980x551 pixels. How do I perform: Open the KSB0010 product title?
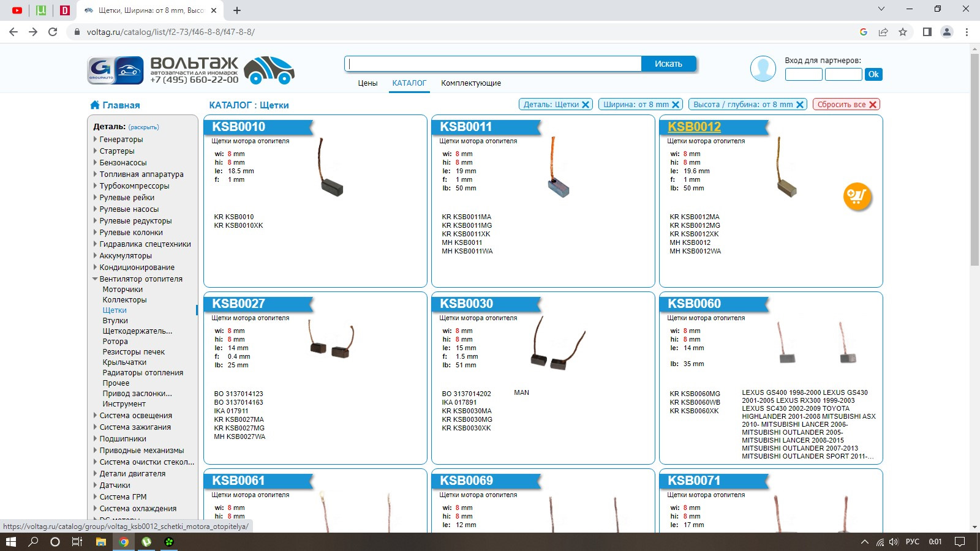238,127
